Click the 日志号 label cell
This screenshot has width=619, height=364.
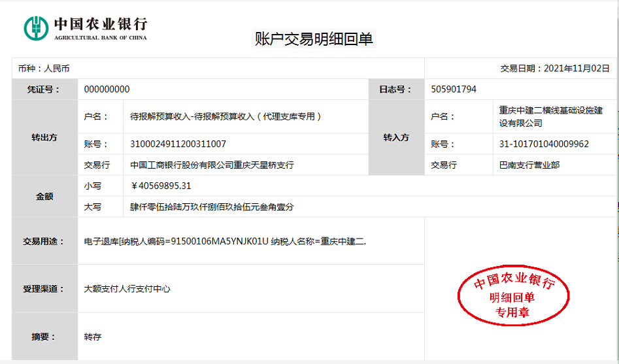[396, 90]
